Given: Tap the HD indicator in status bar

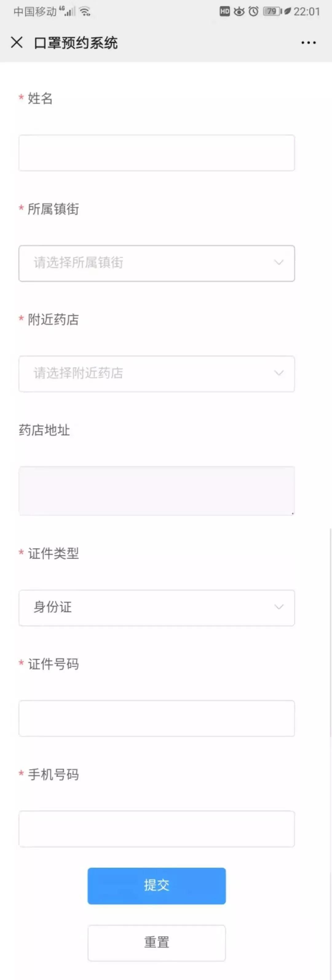Looking at the screenshot, I should pyautogui.click(x=225, y=11).
